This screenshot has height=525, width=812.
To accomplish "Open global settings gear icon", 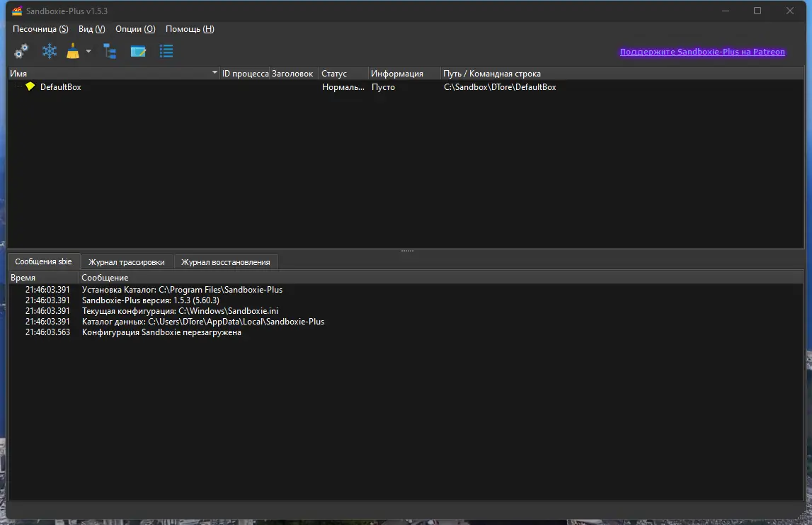I will tap(21, 51).
